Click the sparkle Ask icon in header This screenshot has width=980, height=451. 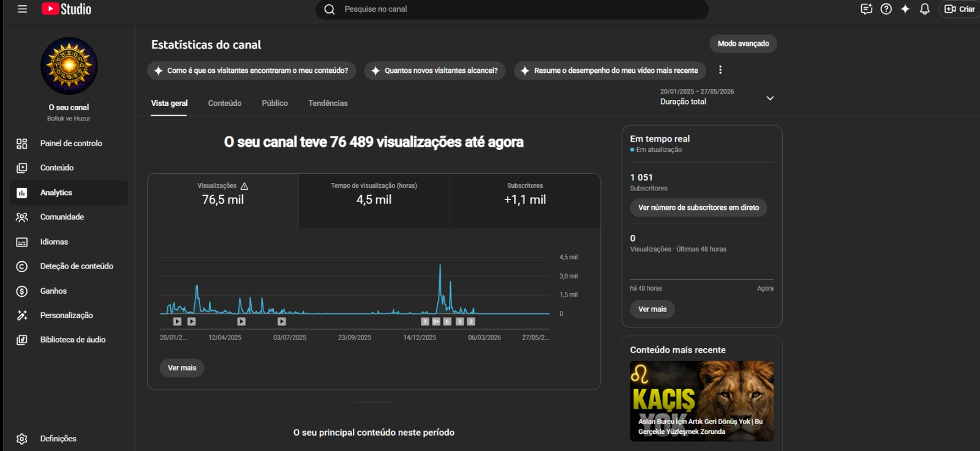point(905,9)
